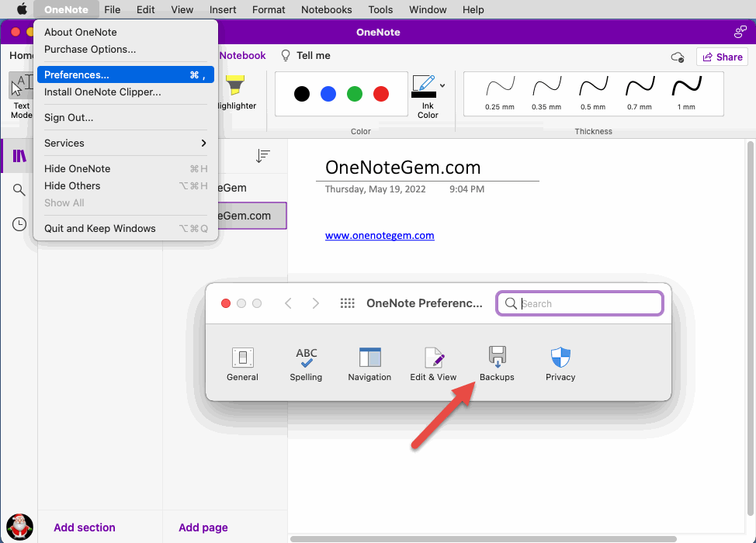
Task: Click the page date Thursday, May 19, 2022
Action: 375,188
